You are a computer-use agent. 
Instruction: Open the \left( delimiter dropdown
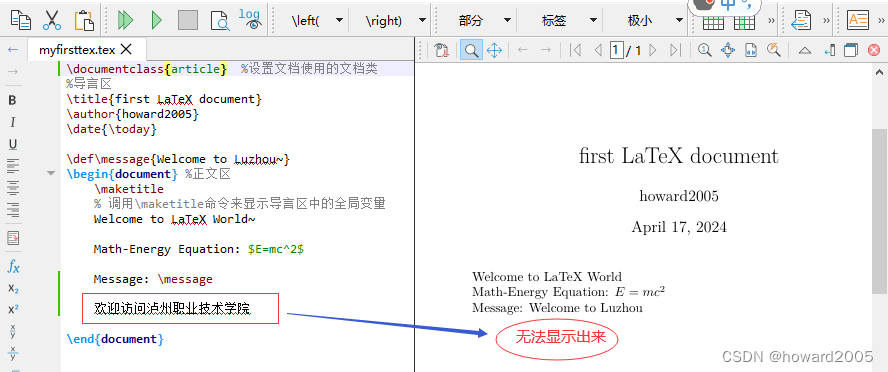[339, 20]
